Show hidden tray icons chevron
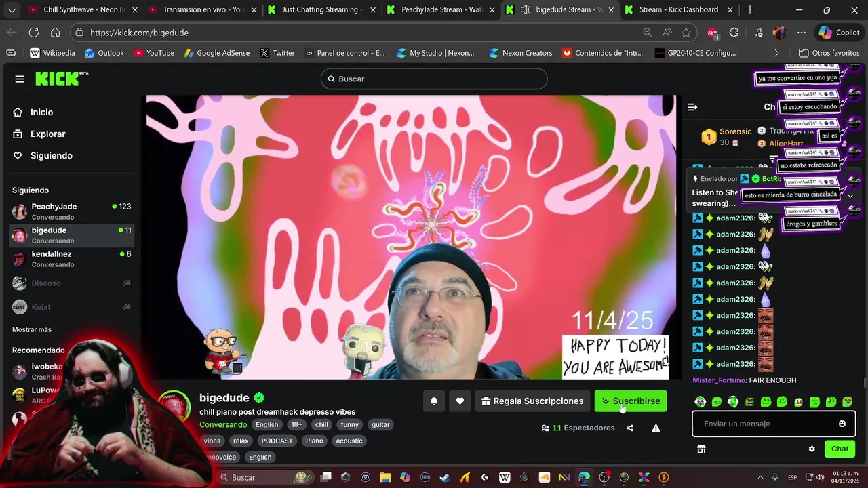The image size is (868, 488). tap(760, 478)
